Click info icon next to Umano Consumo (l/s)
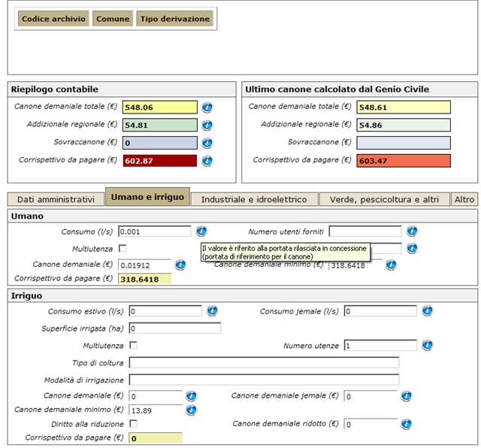The width and height of the screenshot is (481, 448). (x=201, y=231)
